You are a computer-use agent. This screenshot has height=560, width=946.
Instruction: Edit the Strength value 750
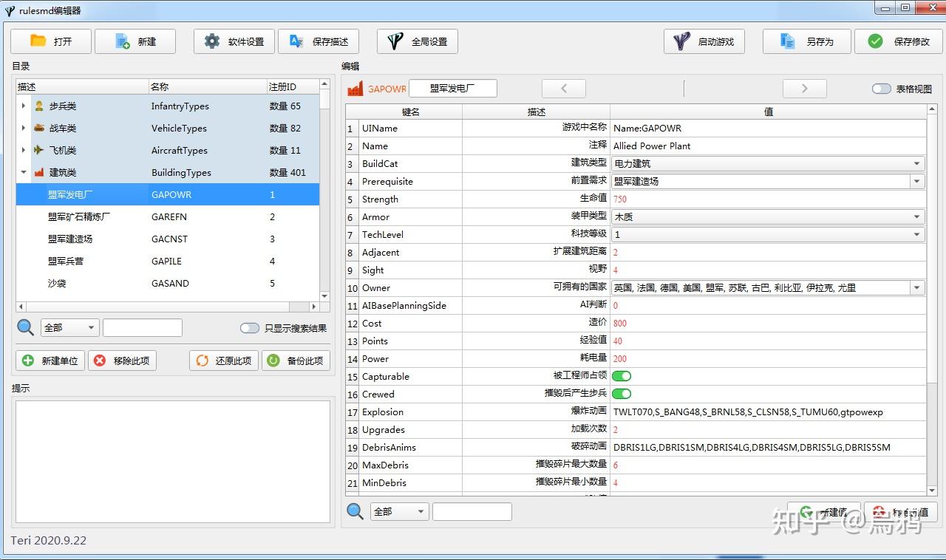[768, 199]
